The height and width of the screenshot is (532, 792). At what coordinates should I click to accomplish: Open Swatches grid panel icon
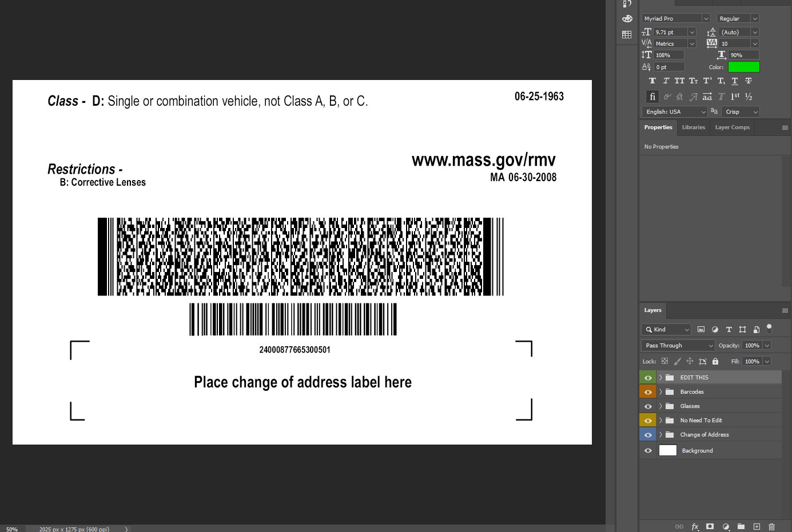(627, 35)
